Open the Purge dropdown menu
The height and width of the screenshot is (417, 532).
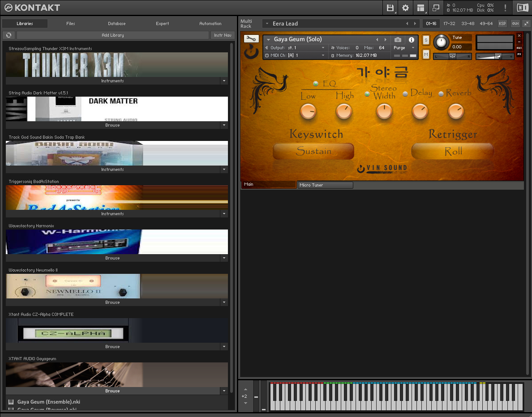click(404, 48)
